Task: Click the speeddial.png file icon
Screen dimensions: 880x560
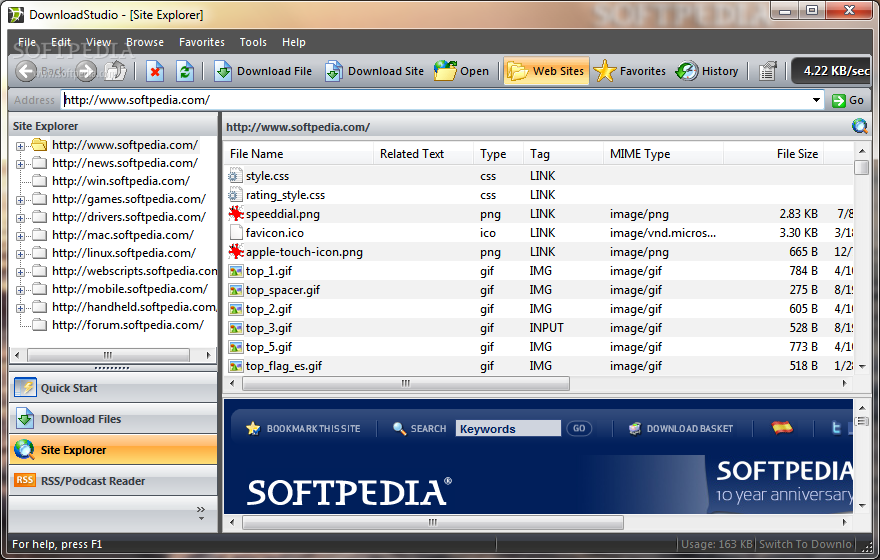Action: point(236,214)
